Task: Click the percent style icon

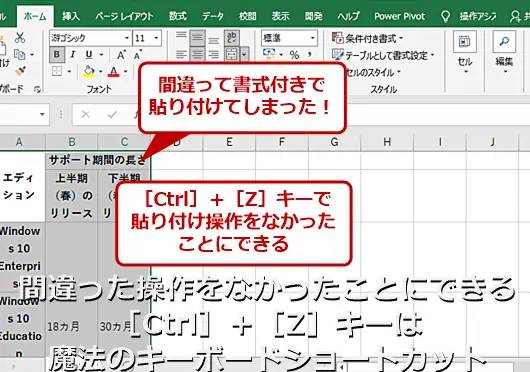Action: pos(294,55)
